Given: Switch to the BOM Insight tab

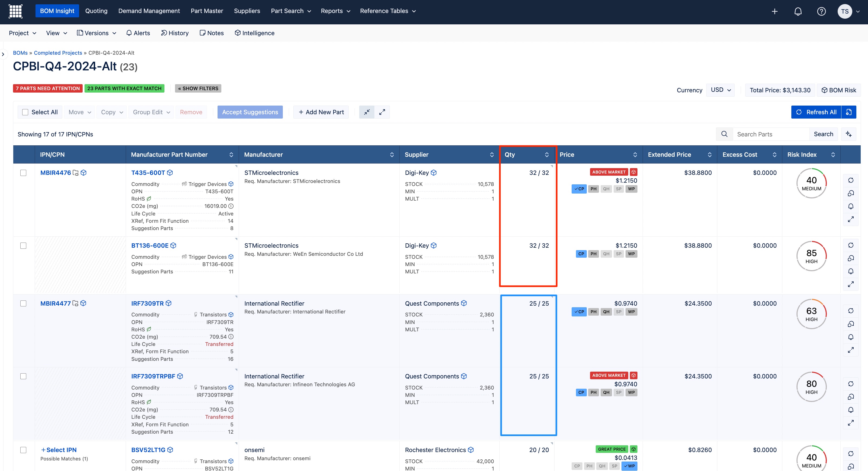Looking at the screenshot, I should [57, 11].
